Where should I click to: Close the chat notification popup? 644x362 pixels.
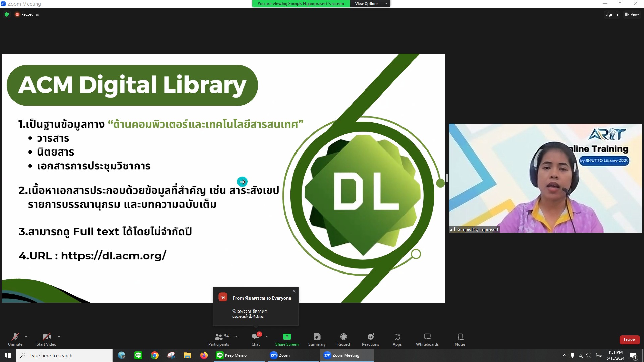(x=294, y=291)
